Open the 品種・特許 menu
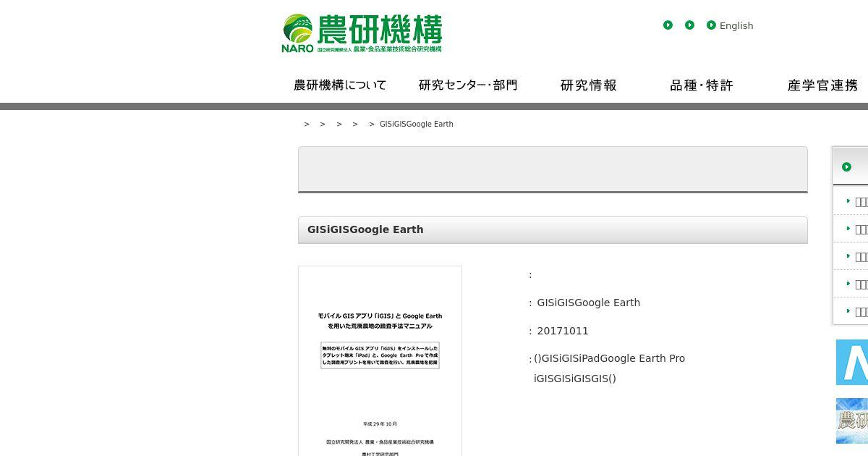The image size is (868, 456). [x=702, y=85]
